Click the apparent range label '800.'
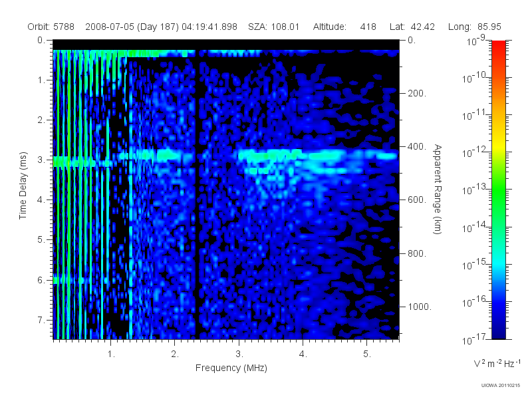532x399 pixels. coord(417,253)
